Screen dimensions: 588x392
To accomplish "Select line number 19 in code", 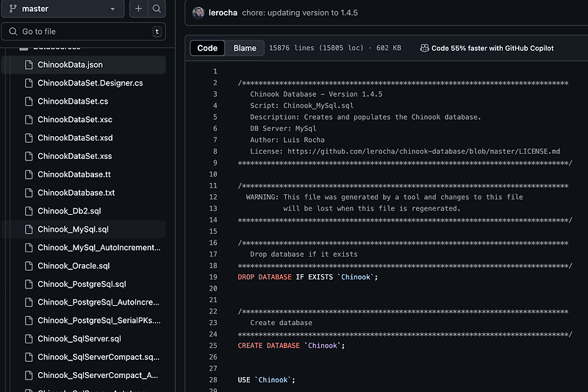I will 213,277.
